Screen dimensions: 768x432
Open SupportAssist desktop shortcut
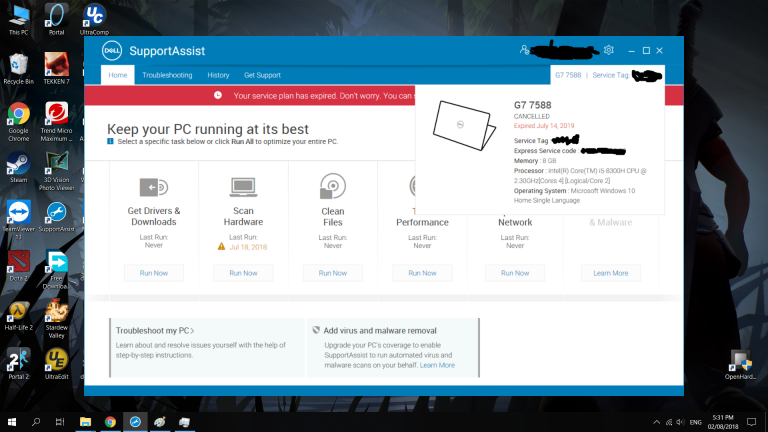[x=56, y=217]
